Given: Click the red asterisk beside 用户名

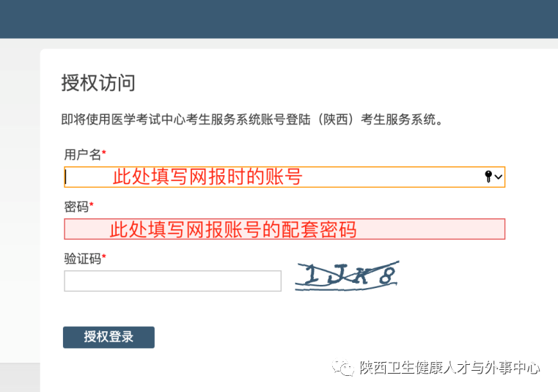Looking at the screenshot, I should [x=104, y=153].
